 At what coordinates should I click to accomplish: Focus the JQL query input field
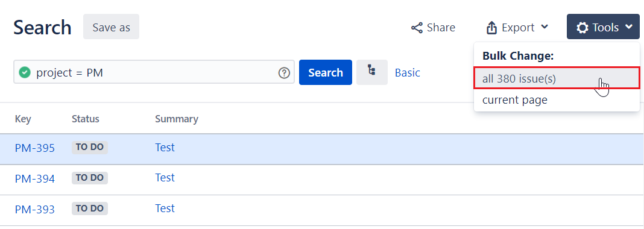154,72
